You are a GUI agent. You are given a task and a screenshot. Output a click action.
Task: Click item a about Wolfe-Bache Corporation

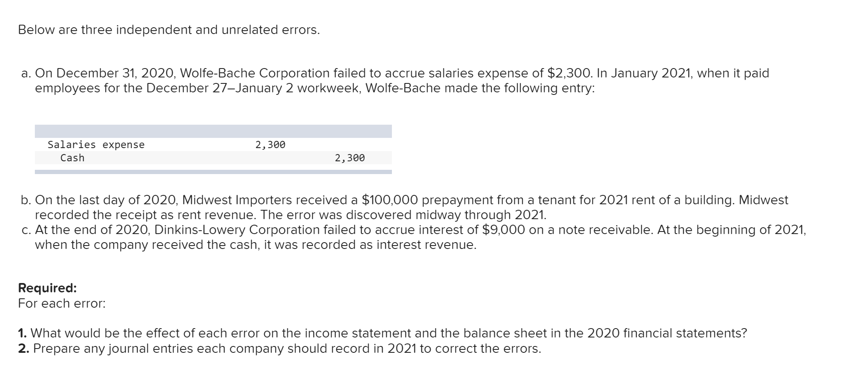pyautogui.click(x=395, y=80)
